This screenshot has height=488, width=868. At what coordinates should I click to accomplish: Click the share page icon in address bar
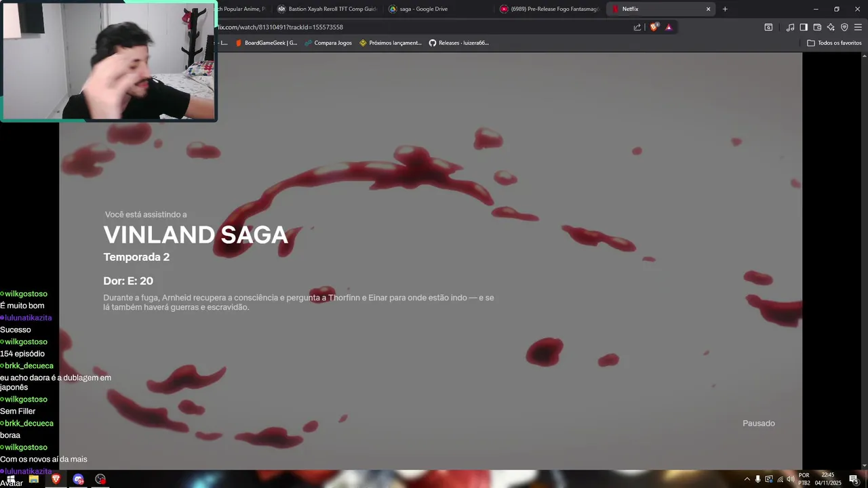(x=637, y=27)
